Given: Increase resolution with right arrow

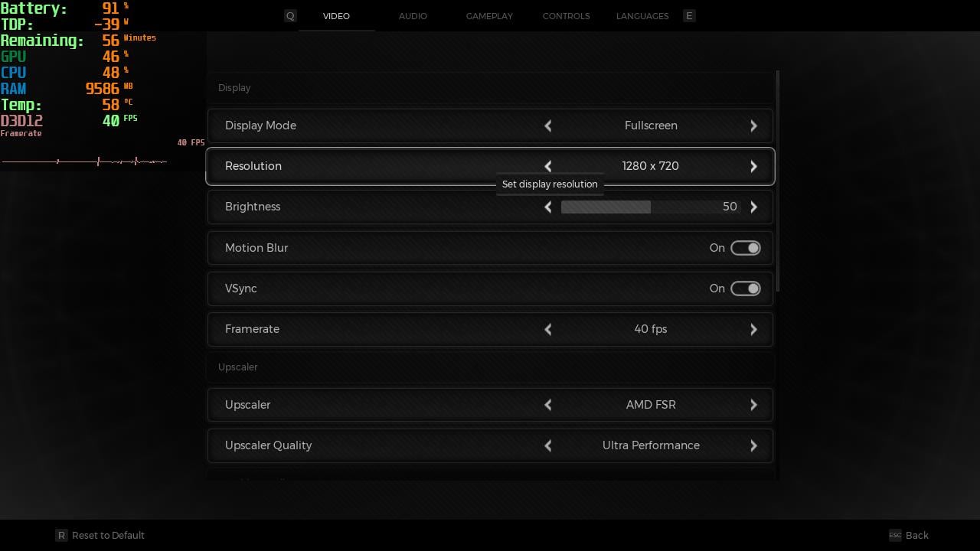Looking at the screenshot, I should coord(753,166).
